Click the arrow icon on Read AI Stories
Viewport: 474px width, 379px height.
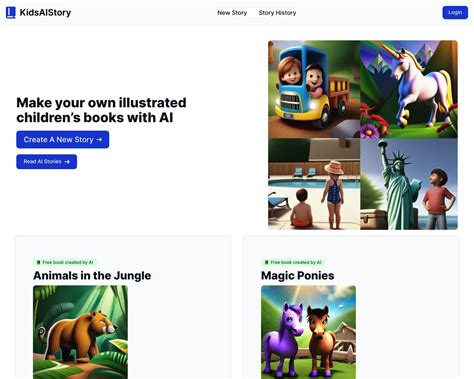click(67, 162)
